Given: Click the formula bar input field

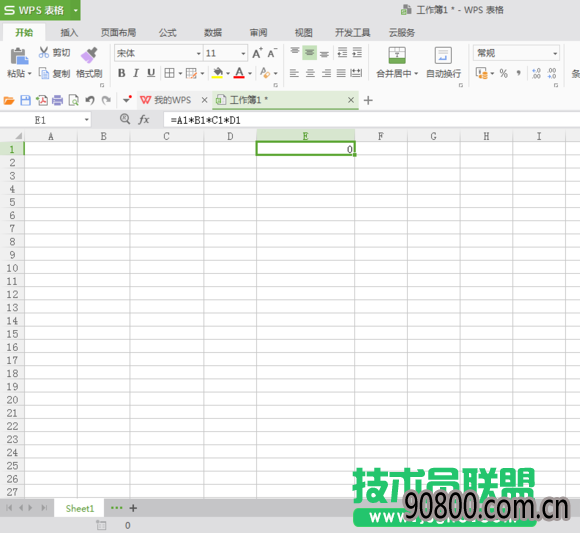Looking at the screenshot, I should [x=372, y=120].
